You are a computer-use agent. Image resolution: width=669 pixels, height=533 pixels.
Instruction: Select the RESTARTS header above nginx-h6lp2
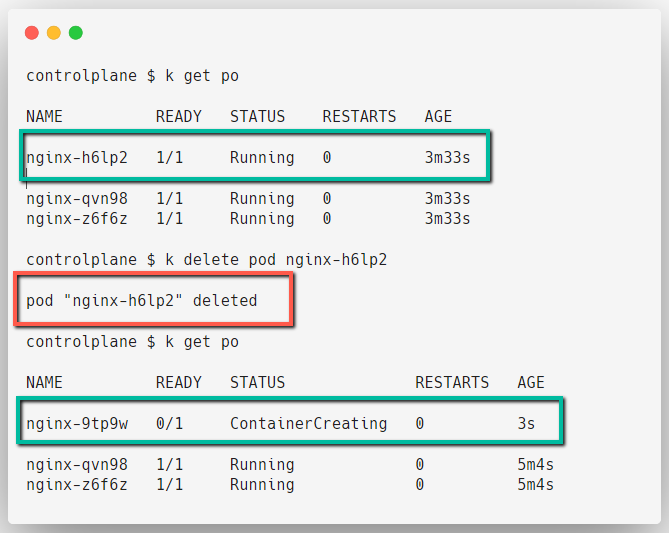pos(359,117)
